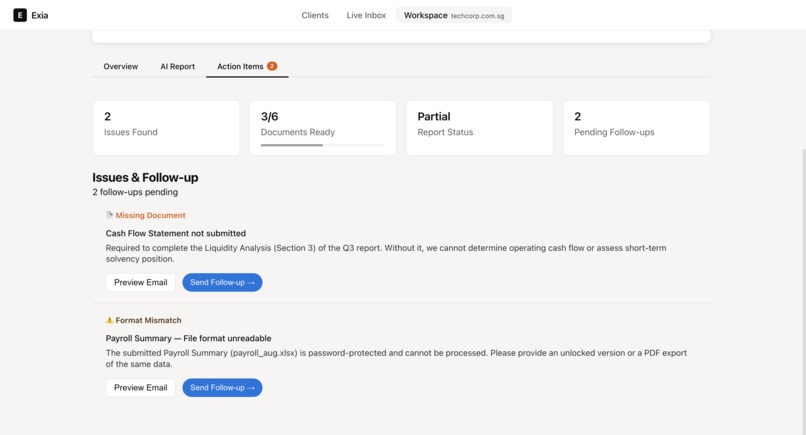
Task: Switch to the Overview tab
Action: tap(120, 66)
